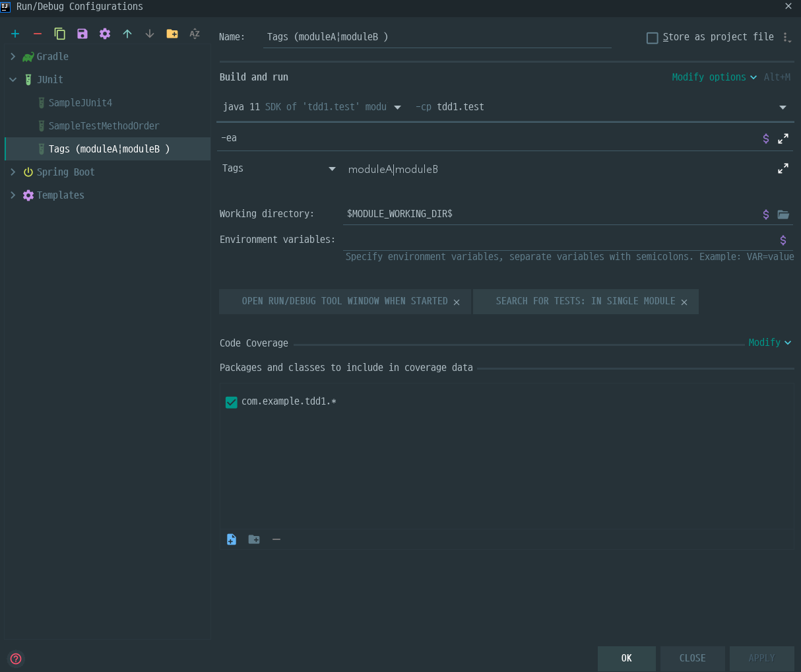Click the Search For Tests In Single Module tag

(585, 301)
